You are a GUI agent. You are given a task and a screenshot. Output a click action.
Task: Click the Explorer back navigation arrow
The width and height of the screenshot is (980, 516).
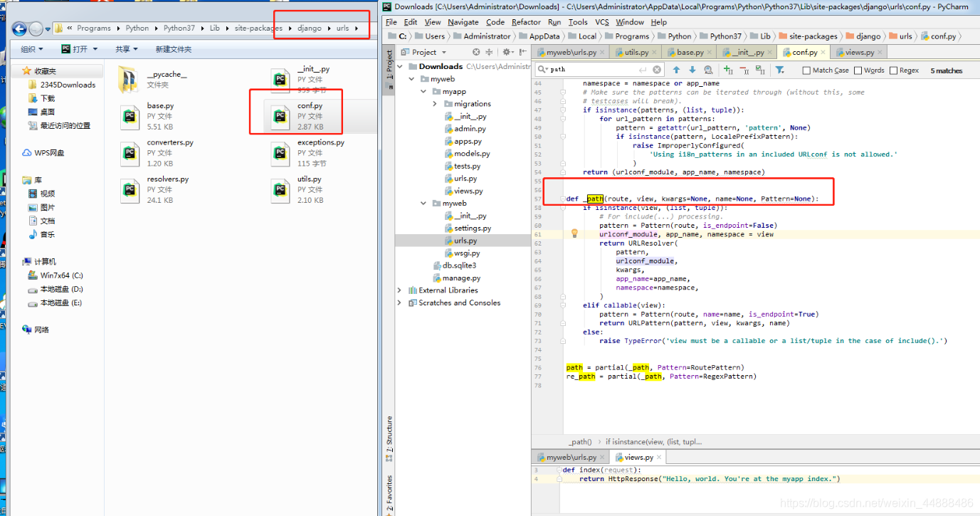19,28
